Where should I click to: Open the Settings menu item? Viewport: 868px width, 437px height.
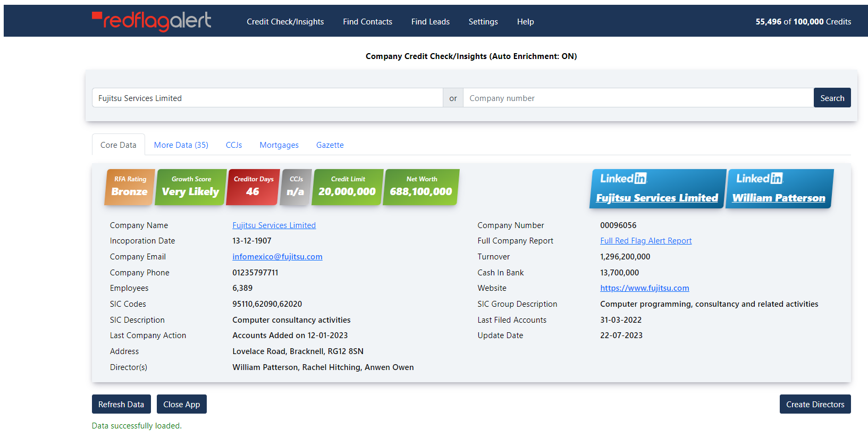coord(483,22)
